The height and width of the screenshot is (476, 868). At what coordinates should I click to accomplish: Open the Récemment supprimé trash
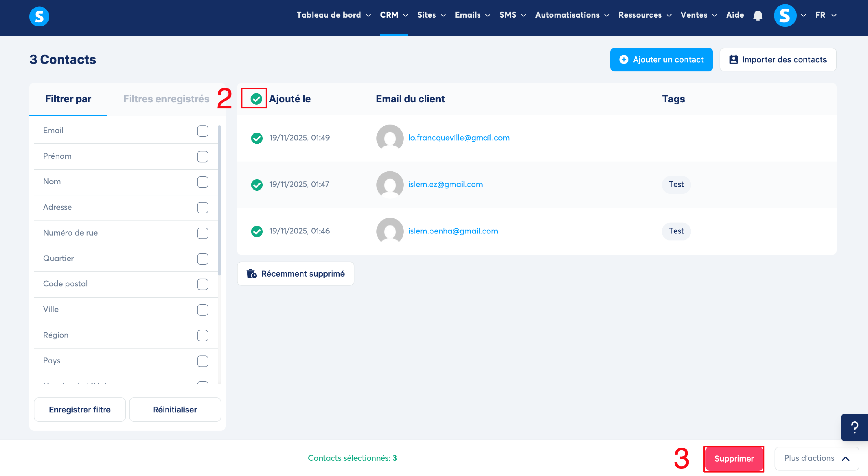[295, 274]
